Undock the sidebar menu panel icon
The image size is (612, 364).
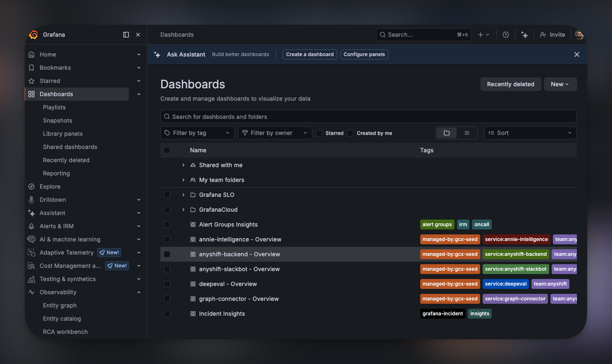pyautogui.click(x=126, y=35)
